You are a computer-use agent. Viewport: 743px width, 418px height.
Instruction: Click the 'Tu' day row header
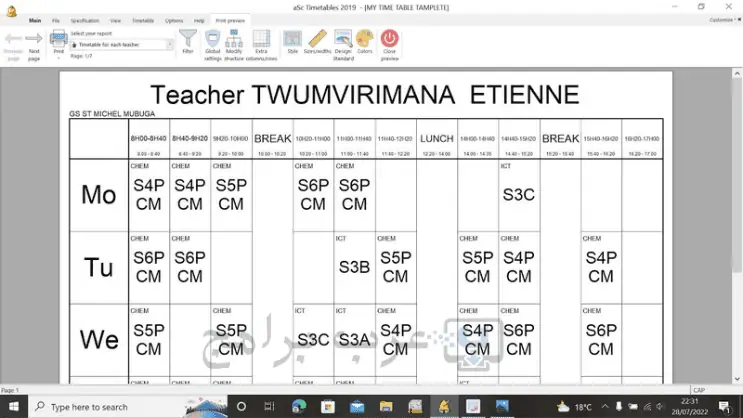(99, 267)
